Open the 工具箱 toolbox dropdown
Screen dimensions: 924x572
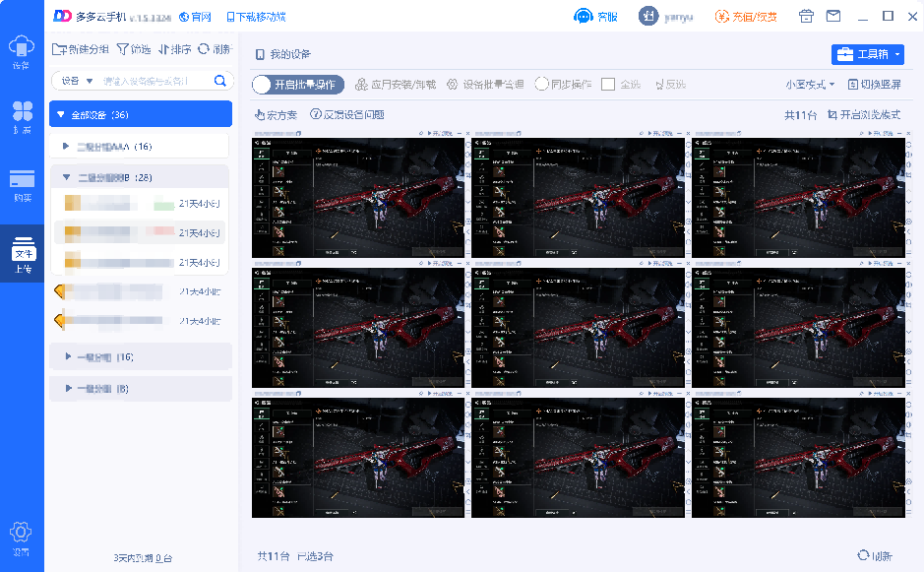tap(868, 54)
